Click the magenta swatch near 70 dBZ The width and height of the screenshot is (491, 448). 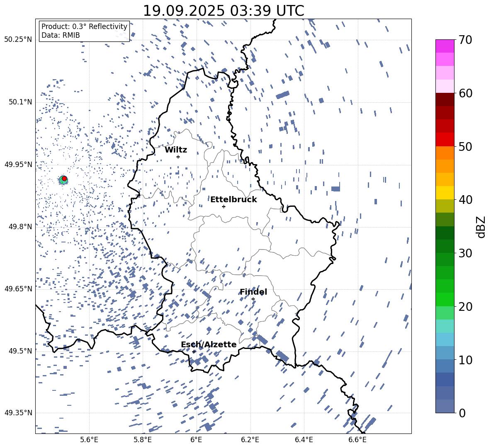(x=445, y=46)
